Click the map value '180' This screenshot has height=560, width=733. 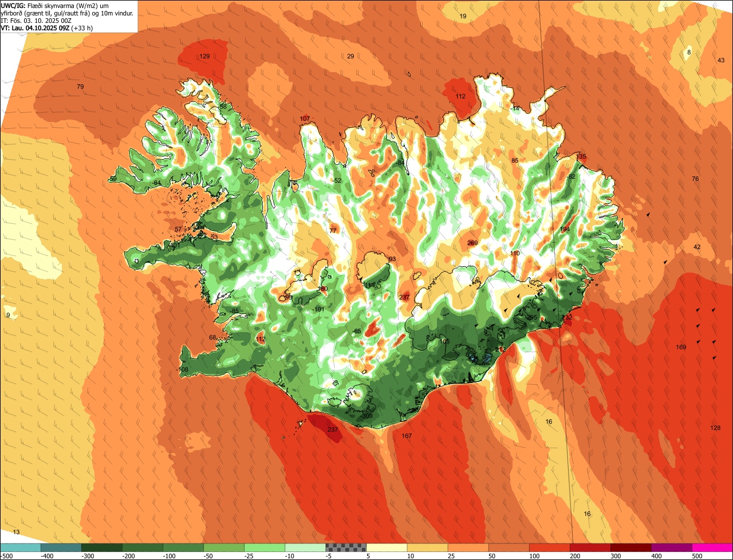pyautogui.click(x=322, y=289)
